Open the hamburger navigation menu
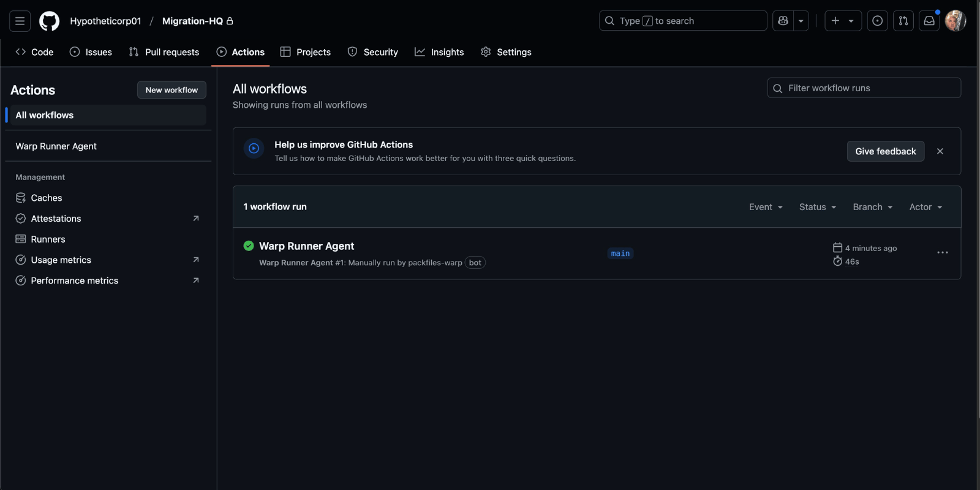Image resolution: width=980 pixels, height=490 pixels. coord(20,21)
